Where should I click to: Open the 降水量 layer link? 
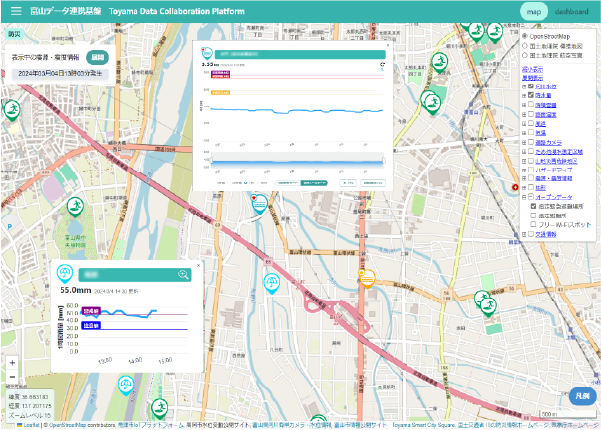(x=543, y=95)
